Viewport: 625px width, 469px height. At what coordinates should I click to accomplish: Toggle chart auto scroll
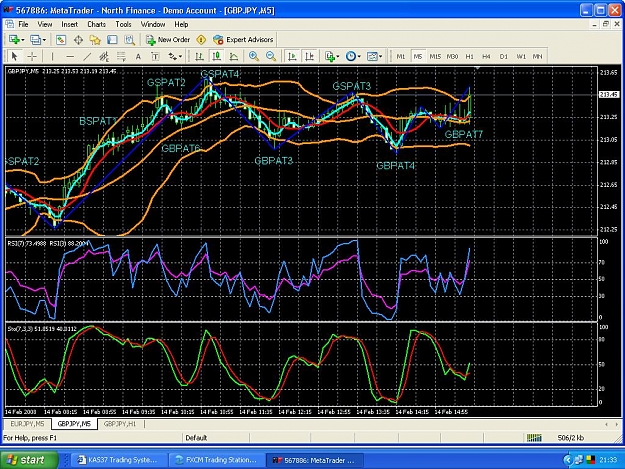tap(292, 57)
